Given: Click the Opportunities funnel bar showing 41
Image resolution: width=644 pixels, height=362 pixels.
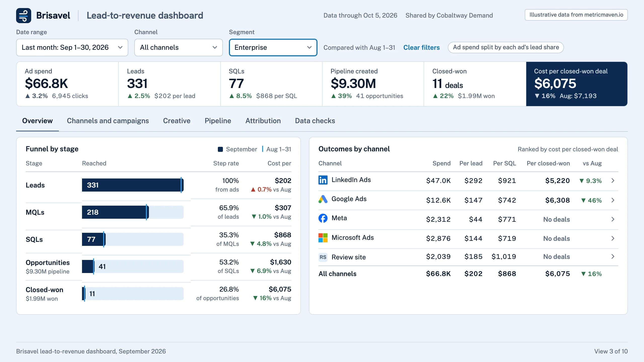Looking at the screenshot, I should (88, 266).
